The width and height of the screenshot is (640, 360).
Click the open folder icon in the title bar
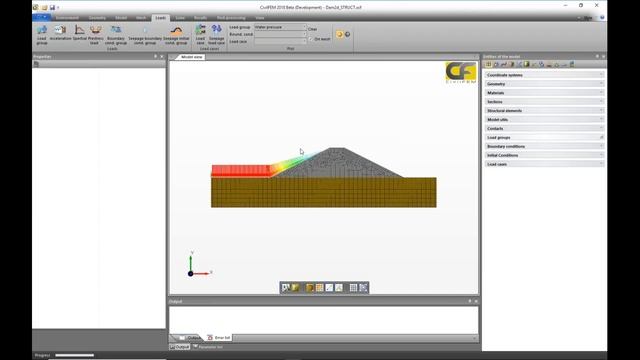click(x=44, y=7)
